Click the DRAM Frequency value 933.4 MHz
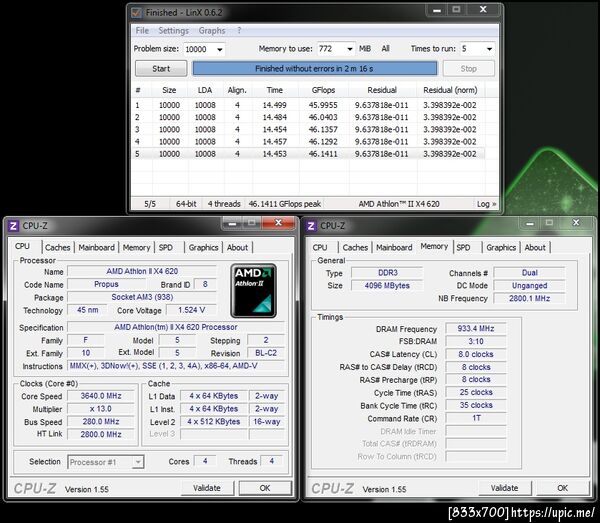 pyautogui.click(x=476, y=329)
